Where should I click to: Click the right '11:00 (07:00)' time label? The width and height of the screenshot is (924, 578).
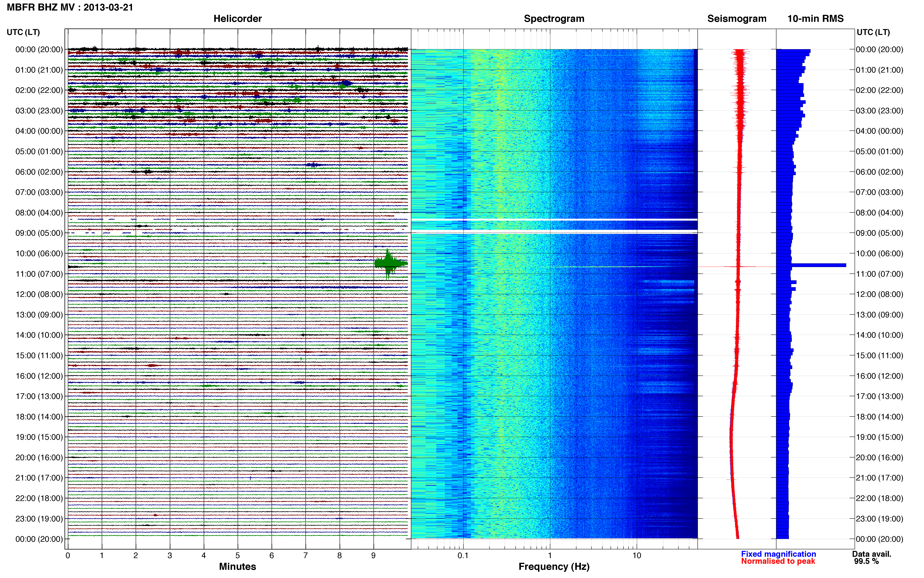point(879,274)
